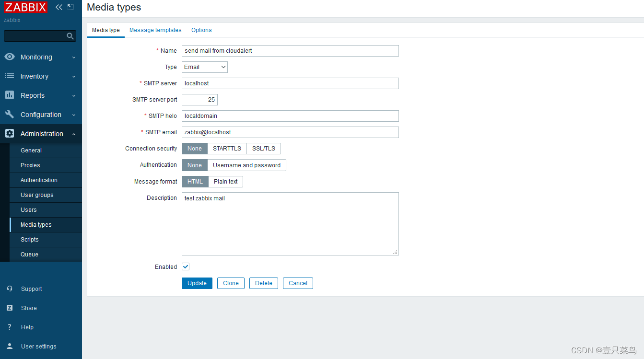Open General under Administration

(46, 150)
